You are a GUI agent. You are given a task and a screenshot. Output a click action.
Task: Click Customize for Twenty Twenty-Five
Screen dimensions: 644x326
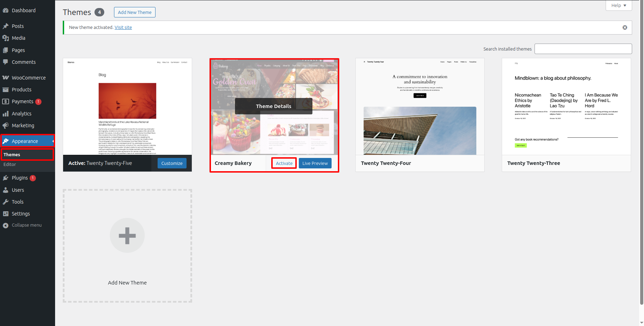(172, 163)
